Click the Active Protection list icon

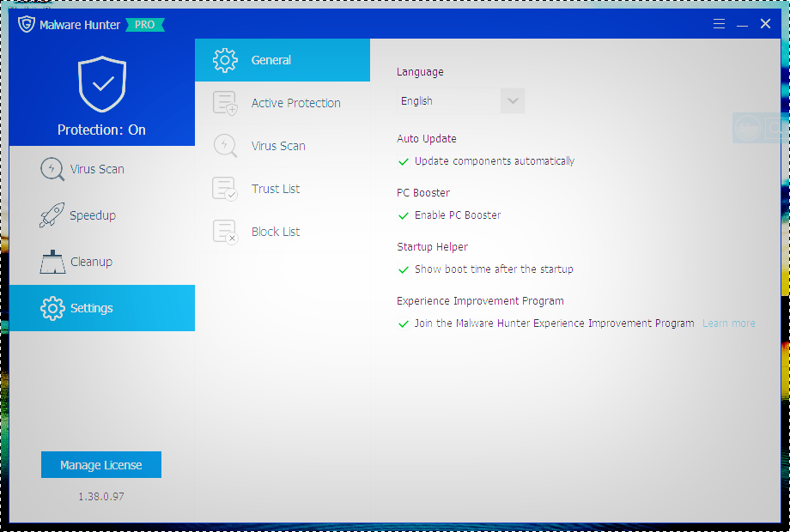[225, 103]
